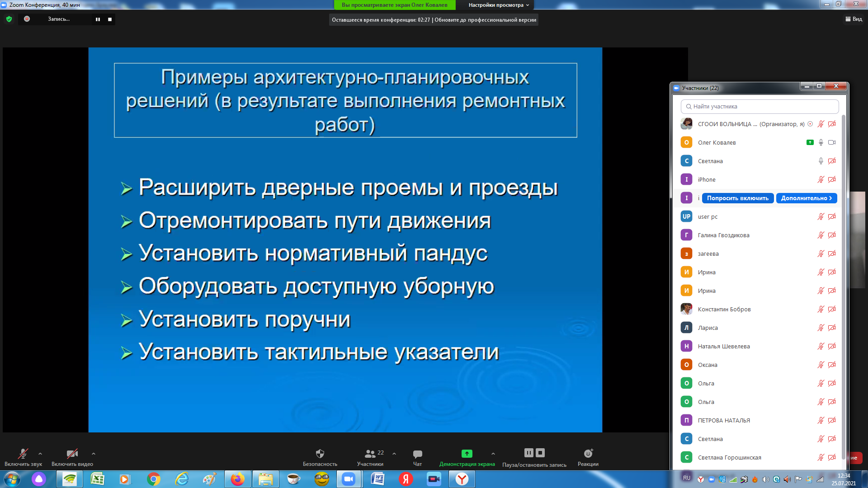
Task: Click the Participants people icon
Action: 370,454
